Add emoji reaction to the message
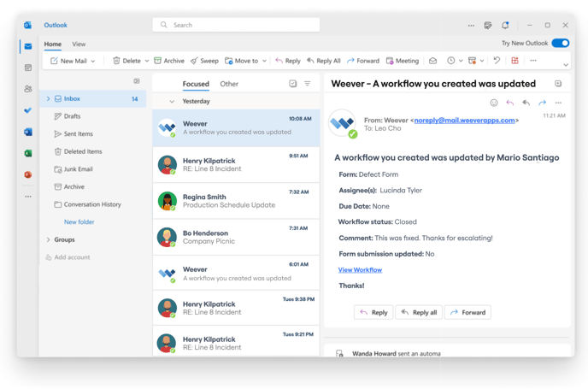The width and height of the screenshot is (588, 389). 494,103
